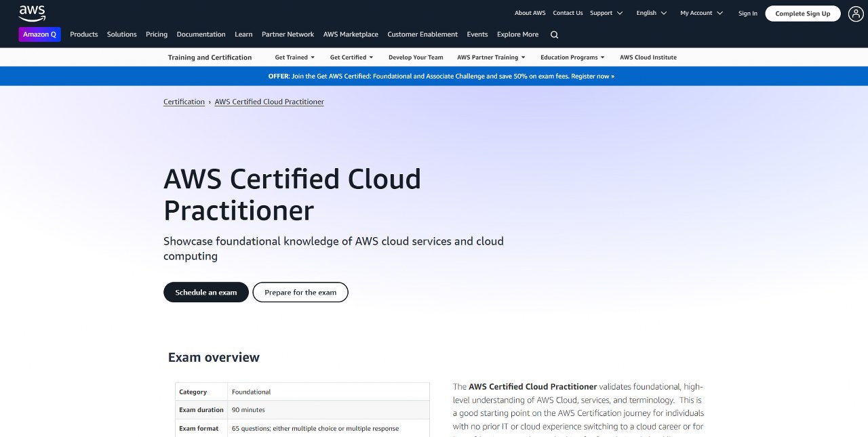Viewport: 868px width, 437px height.
Task: Expand AWS Partner Training dropdown
Action: pyautogui.click(x=491, y=58)
